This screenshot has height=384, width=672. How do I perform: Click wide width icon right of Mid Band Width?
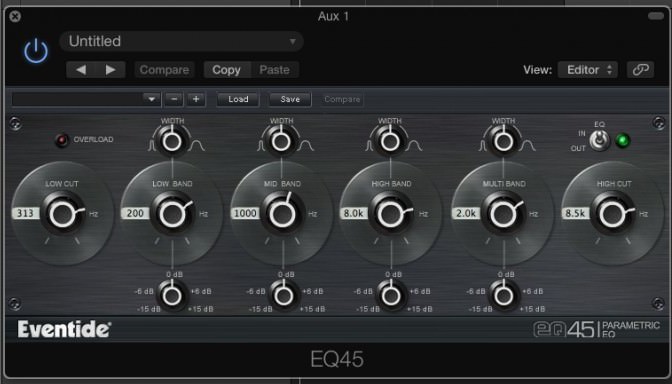(307, 146)
